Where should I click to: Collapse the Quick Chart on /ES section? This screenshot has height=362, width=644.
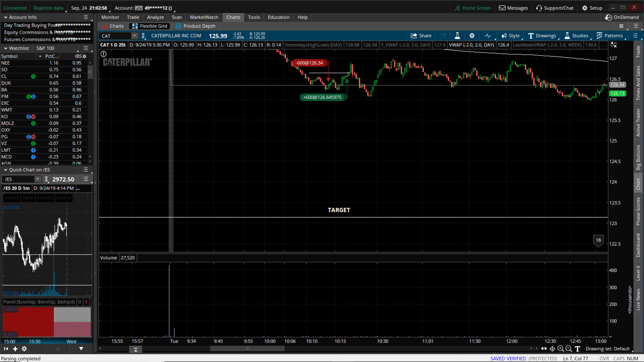pos(6,170)
